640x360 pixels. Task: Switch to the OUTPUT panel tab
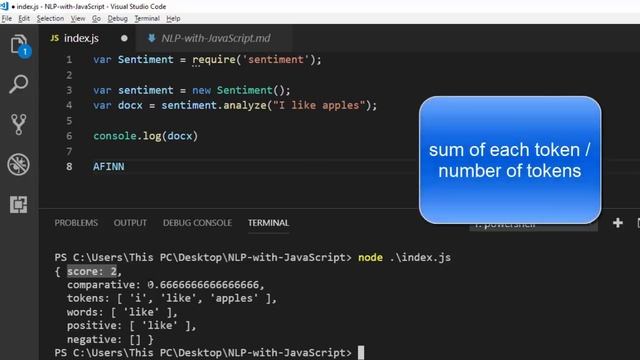click(x=130, y=223)
